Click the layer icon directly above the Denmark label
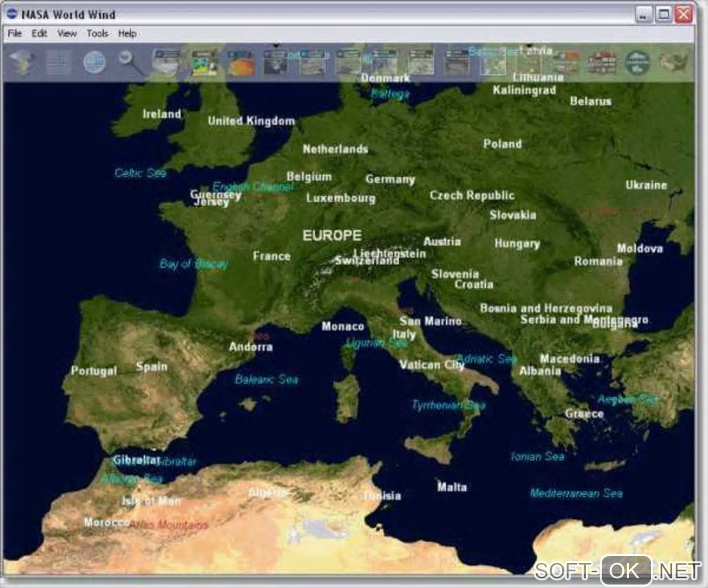The width and height of the screenshot is (708, 588). click(385, 62)
